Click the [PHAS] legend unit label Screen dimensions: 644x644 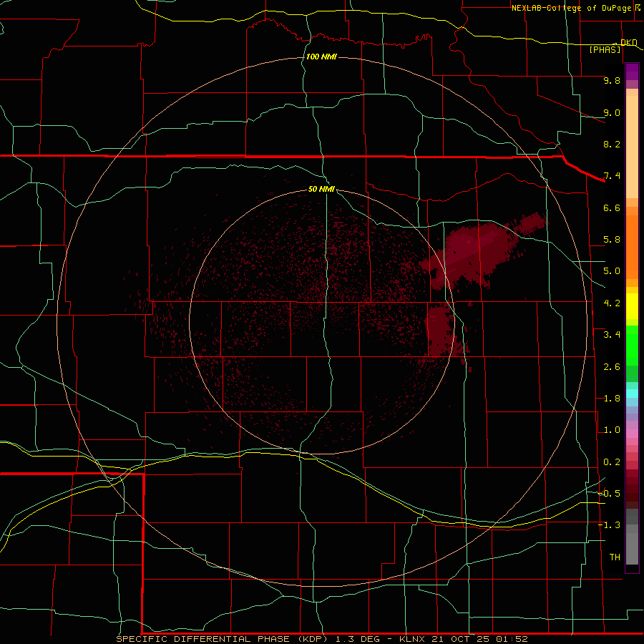605,50
